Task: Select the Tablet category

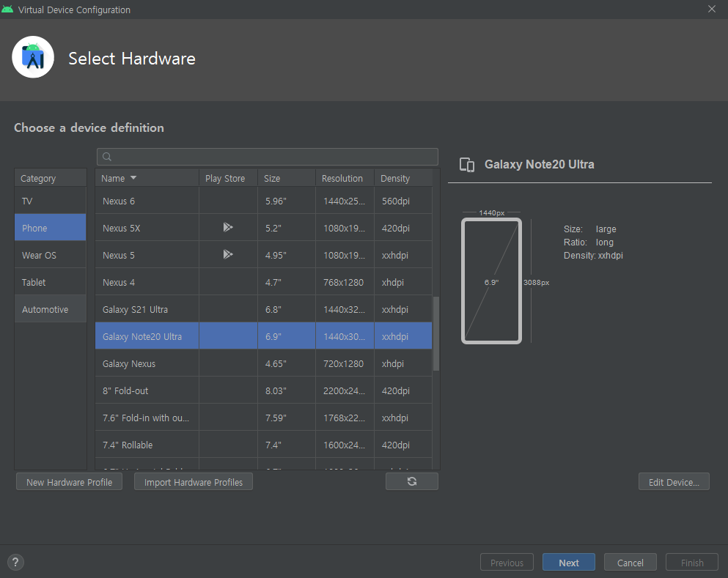Action: click(50, 282)
